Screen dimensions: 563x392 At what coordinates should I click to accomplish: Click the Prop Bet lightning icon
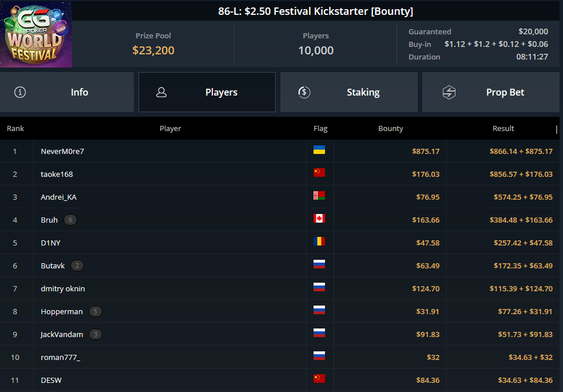449,92
